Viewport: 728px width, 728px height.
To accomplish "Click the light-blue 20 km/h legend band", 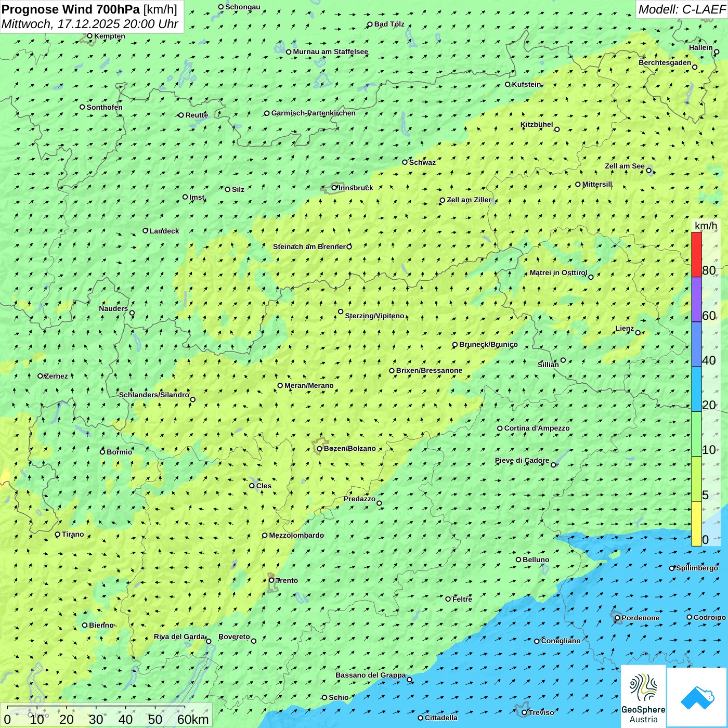I will 696,389.
